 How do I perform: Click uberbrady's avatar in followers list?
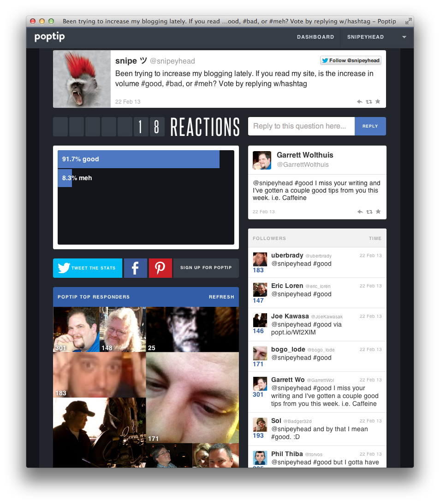[260, 259]
